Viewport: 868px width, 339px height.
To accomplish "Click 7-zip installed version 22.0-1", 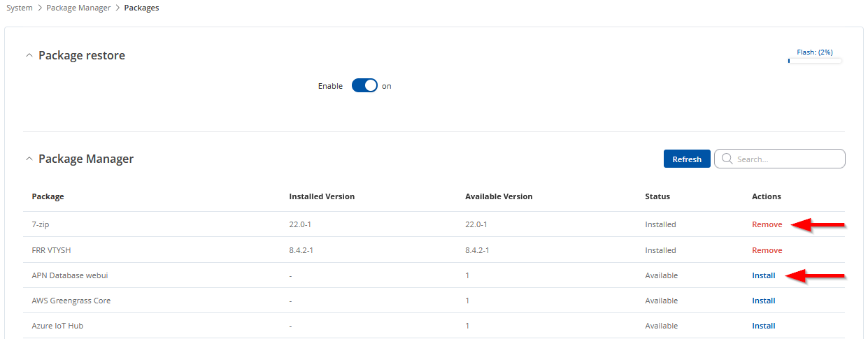I will [300, 224].
